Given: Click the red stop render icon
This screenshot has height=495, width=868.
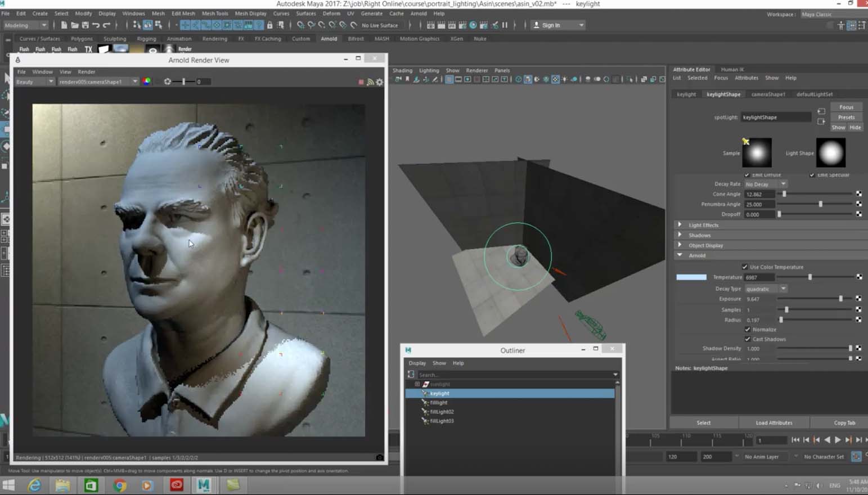Looking at the screenshot, I should (361, 82).
